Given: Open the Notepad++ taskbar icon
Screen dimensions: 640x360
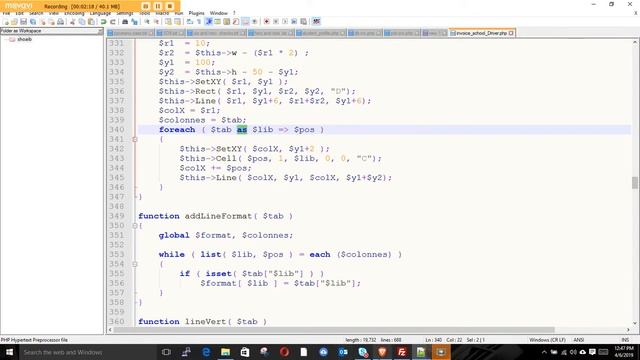Looking at the screenshot, I should coord(421,352).
